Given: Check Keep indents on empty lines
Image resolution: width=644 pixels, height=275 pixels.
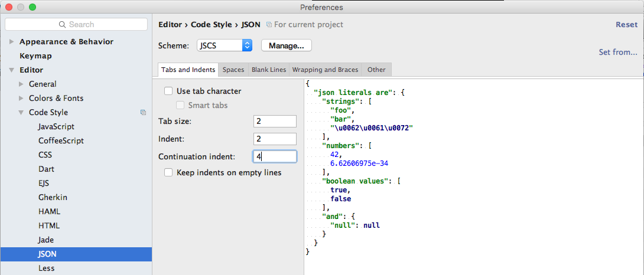Looking at the screenshot, I should tap(168, 173).
